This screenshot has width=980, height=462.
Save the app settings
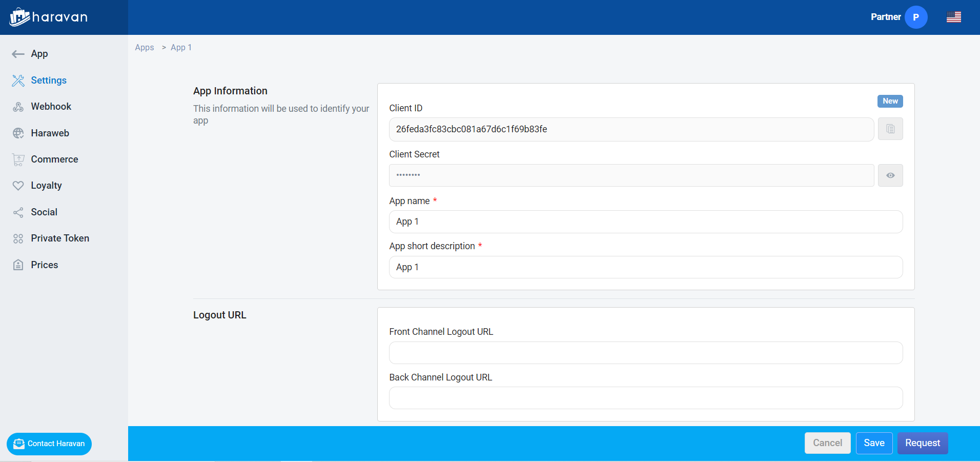pos(874,443)
